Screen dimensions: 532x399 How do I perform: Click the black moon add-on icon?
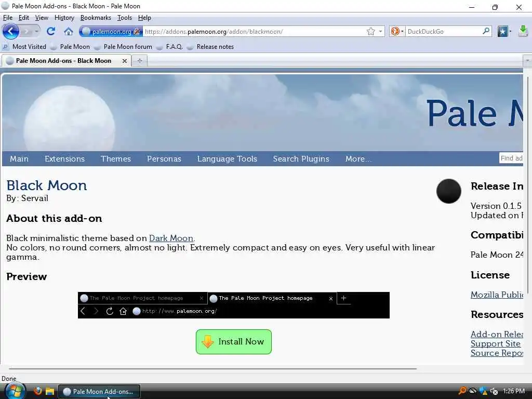click(x=448, y=191)
